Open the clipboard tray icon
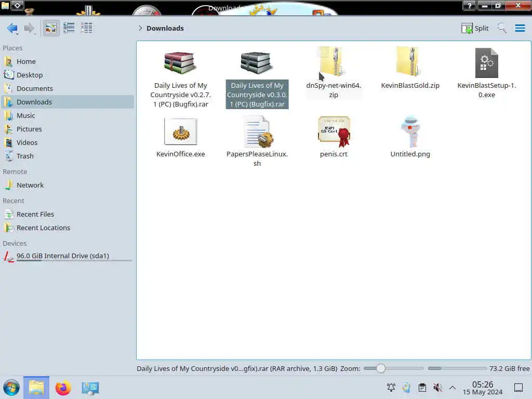Image resolution: width=532 pixels, height=399 pixels. tap(422, 388)
